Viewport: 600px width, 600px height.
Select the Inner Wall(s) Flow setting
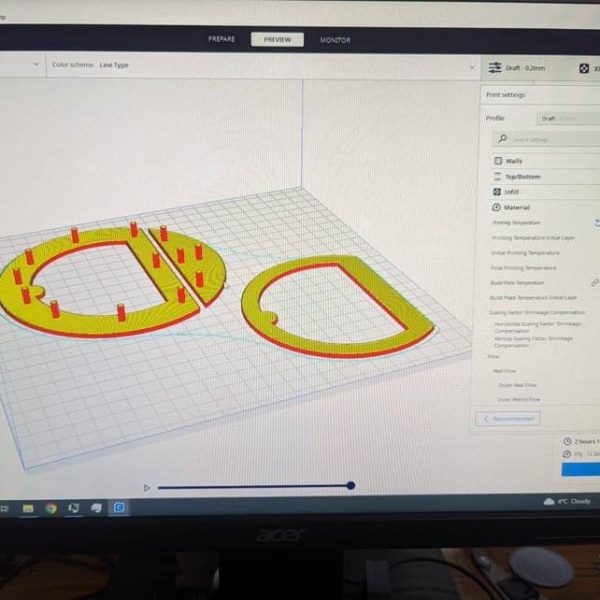point(518,399)
